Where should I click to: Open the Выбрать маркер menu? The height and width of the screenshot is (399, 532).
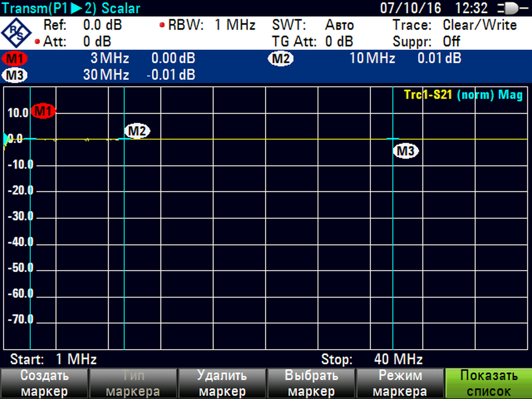(310, 383)
